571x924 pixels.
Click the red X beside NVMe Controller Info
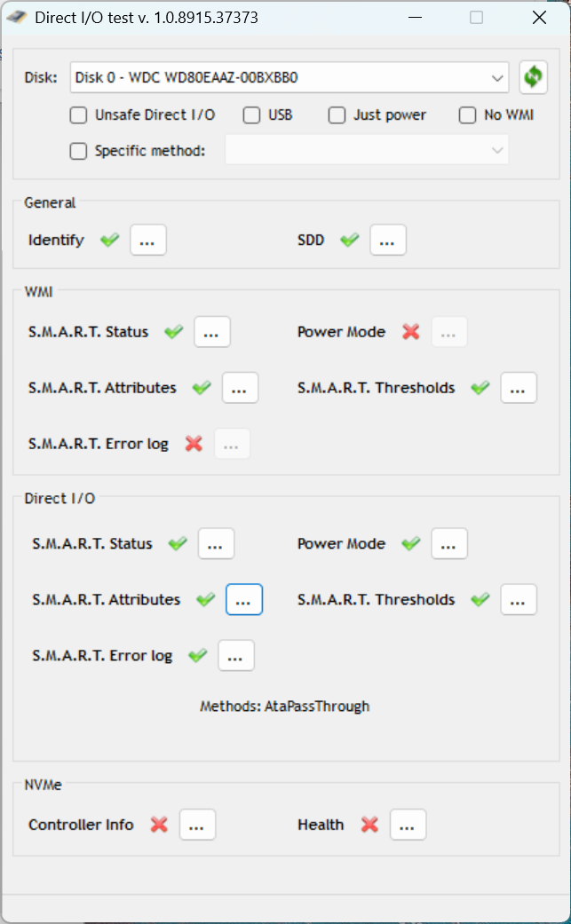[x=159, y=825]
